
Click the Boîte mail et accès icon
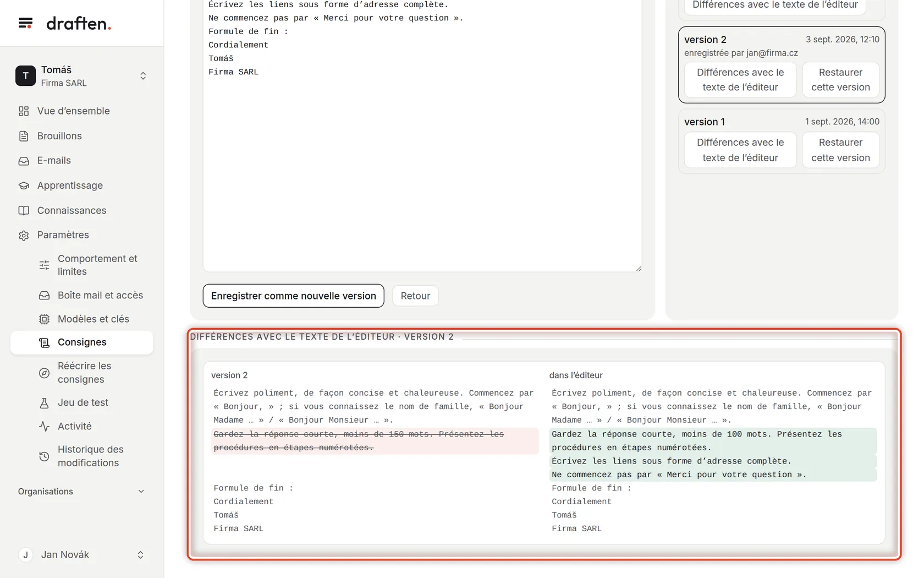[x=45, y=296]
